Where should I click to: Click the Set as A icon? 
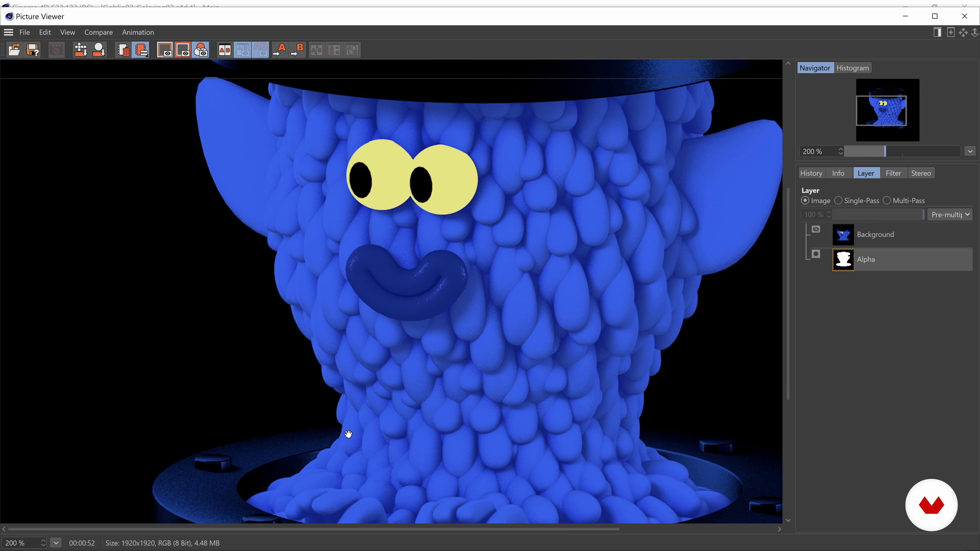[x=280, y=50]
